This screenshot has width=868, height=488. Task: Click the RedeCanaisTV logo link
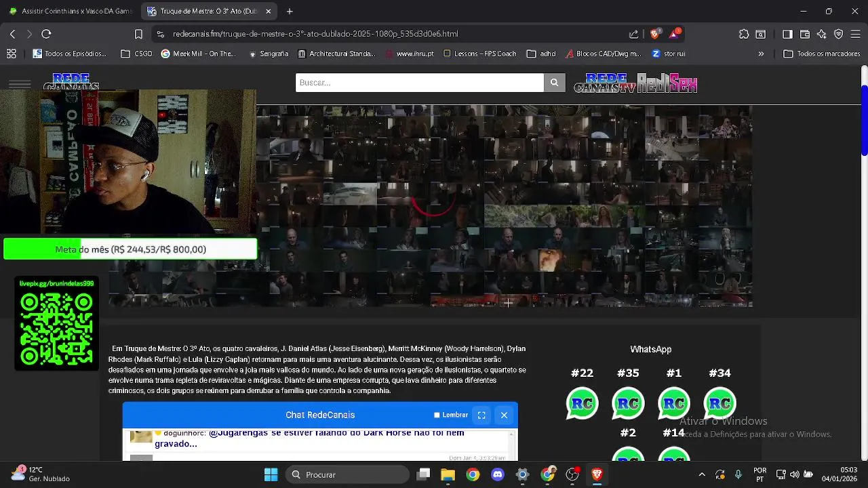pos(605,83)
